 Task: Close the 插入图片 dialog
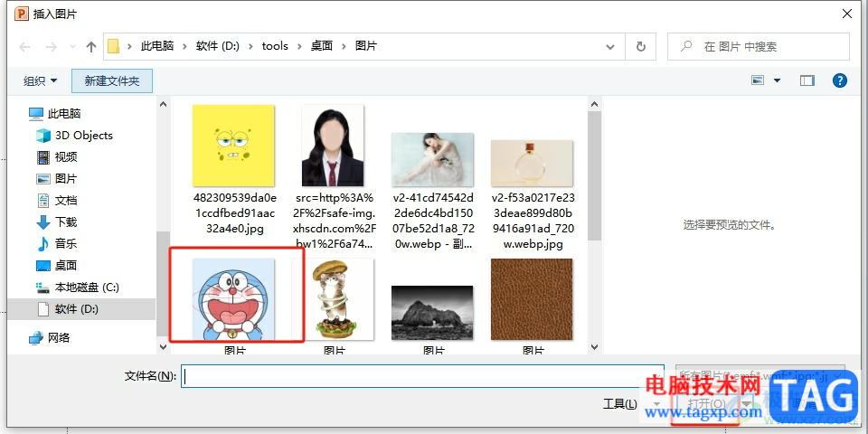847,14
